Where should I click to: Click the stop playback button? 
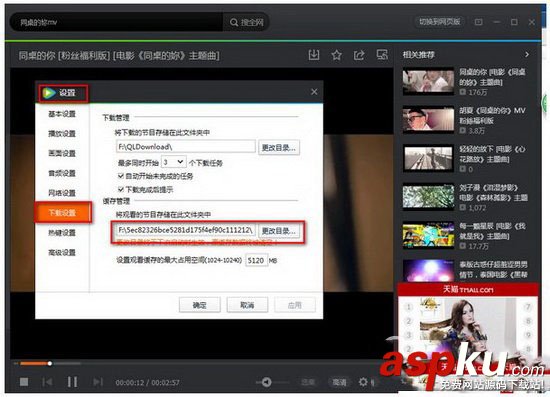tap(24, 382)
